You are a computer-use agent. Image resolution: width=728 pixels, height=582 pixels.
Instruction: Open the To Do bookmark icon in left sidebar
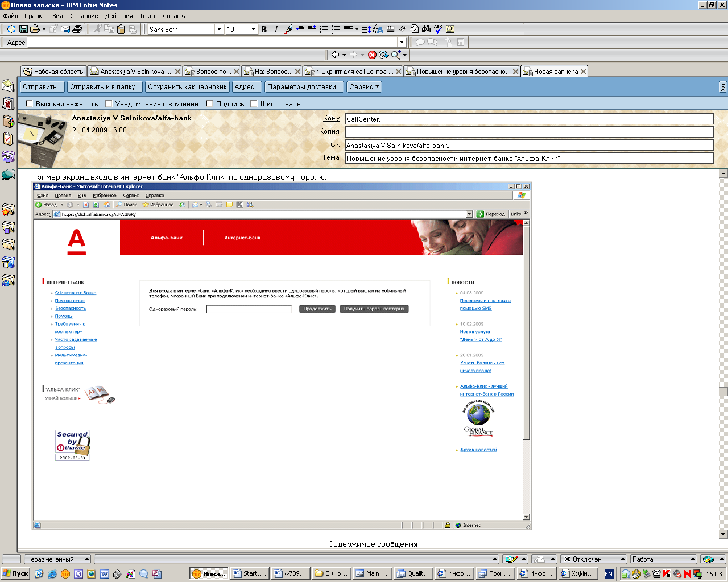(8, 139)
